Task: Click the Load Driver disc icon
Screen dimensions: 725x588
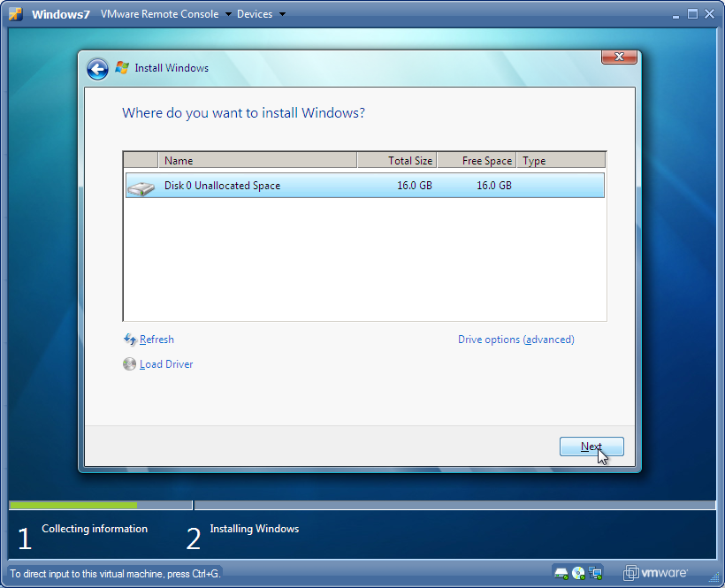Action: pyautogui.click(x=129, y=364)
